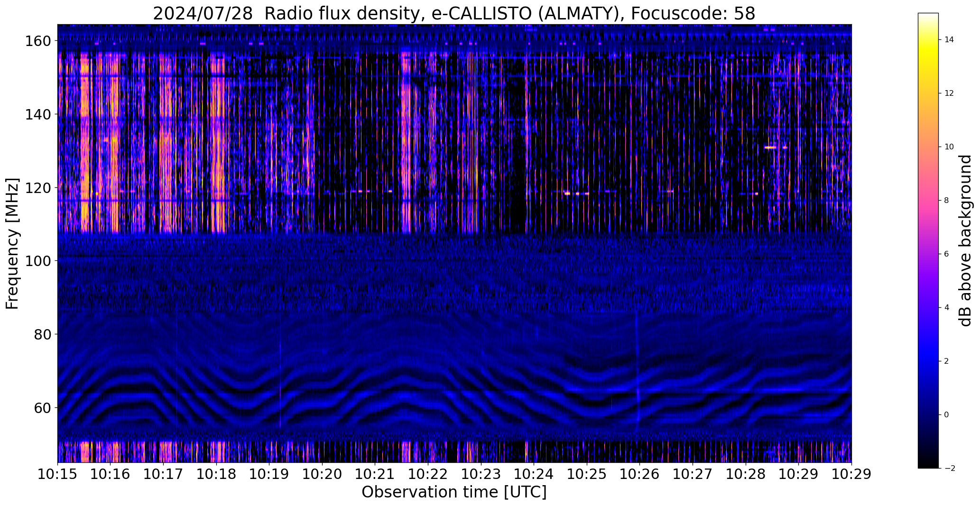Click the 10:15 time tick label
The width and height of the screenshot is (980, 506).
click(x=57, y=474)
